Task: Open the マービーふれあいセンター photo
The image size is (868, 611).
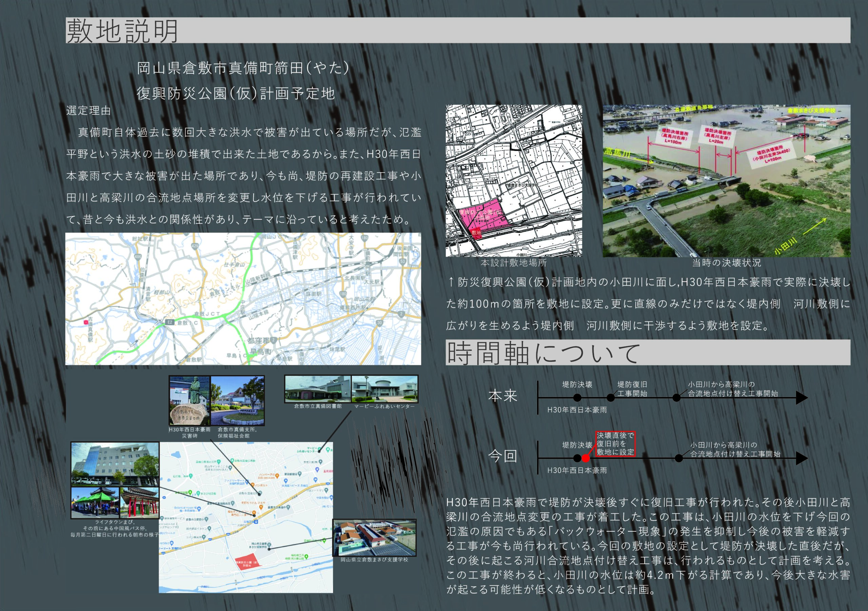Action: pos(384,389)
